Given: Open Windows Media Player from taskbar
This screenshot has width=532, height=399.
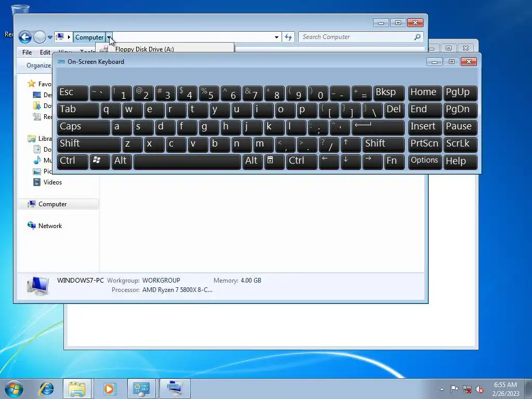Looking at the screenshot, I should 109,389.
